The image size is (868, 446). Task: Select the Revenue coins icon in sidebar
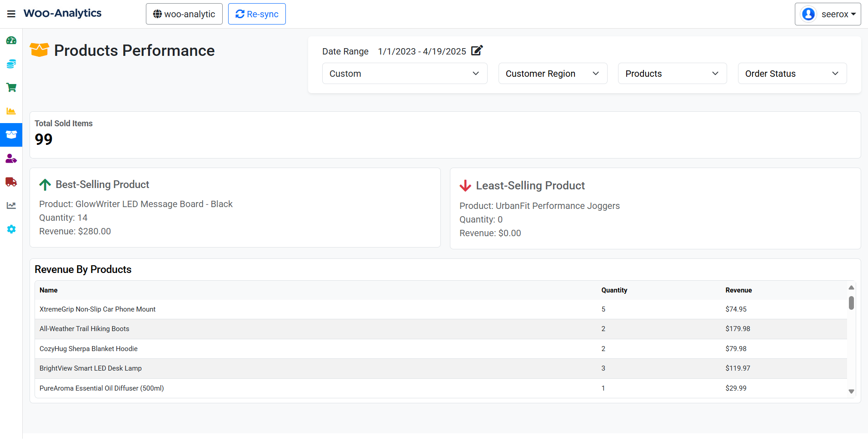pos(11,64)
